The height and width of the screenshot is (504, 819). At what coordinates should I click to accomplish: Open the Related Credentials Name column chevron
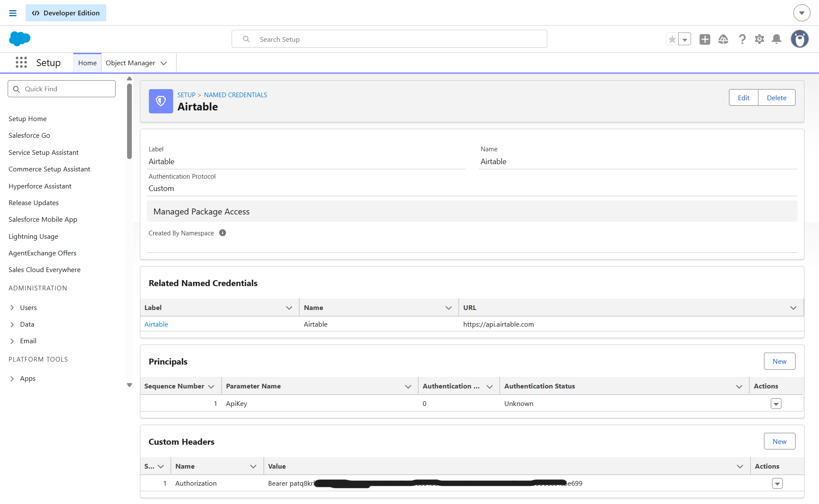point(449,307)
